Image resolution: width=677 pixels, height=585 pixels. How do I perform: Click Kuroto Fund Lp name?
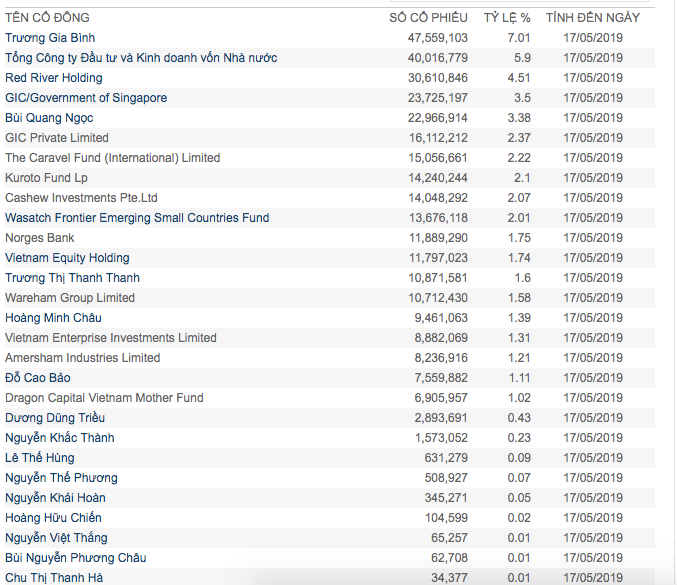pyautogui.click(x=46, y=178)
